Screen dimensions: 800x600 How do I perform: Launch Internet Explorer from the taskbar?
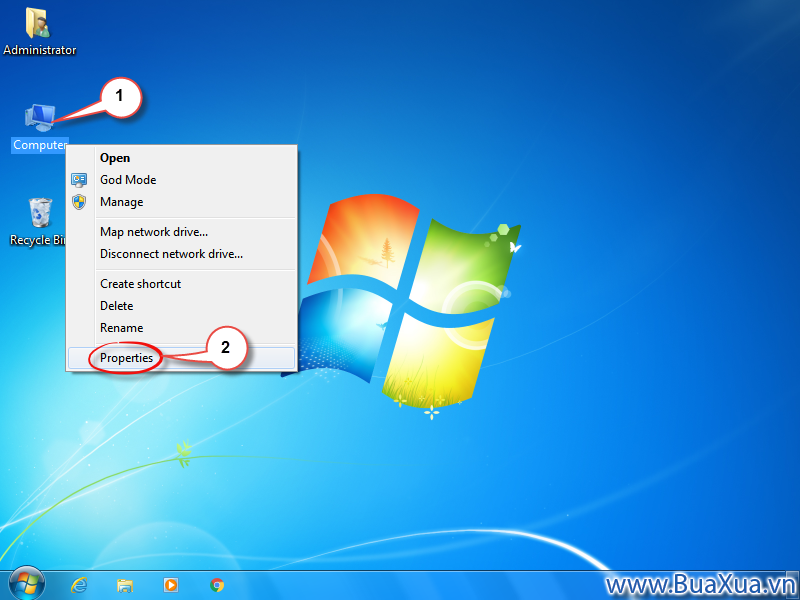(x=79, y=585)
